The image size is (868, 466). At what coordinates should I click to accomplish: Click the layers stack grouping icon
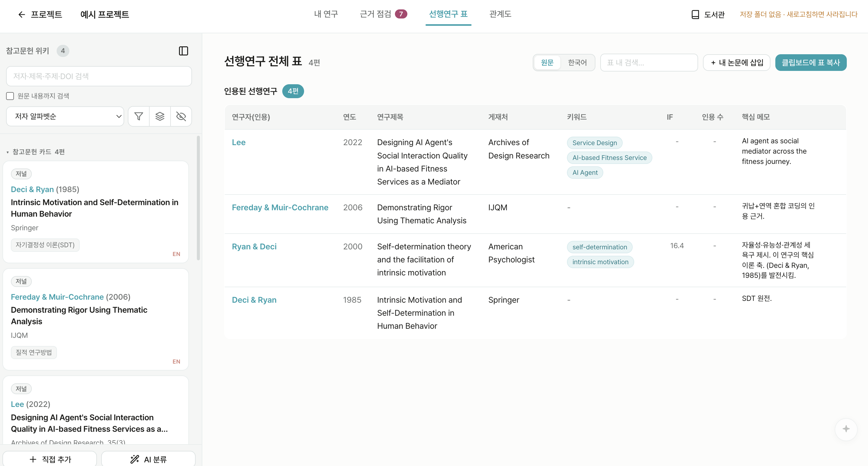point(160,116)
